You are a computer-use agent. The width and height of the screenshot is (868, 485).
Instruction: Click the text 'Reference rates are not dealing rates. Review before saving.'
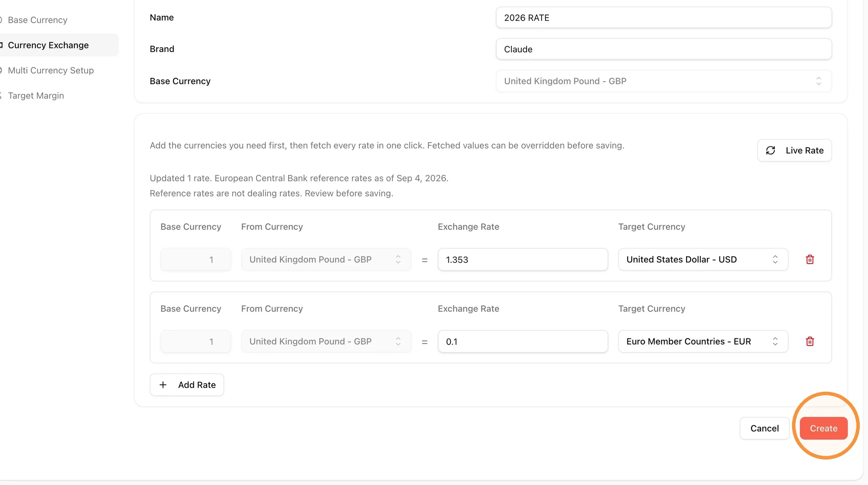pyautogui.click(x=272, y=193)
